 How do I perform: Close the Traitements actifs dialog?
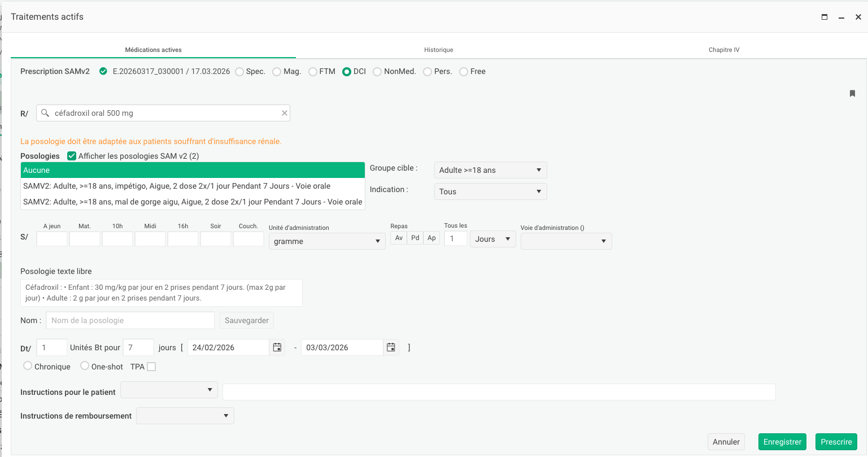pyautogui.click(x=858, y=17)
